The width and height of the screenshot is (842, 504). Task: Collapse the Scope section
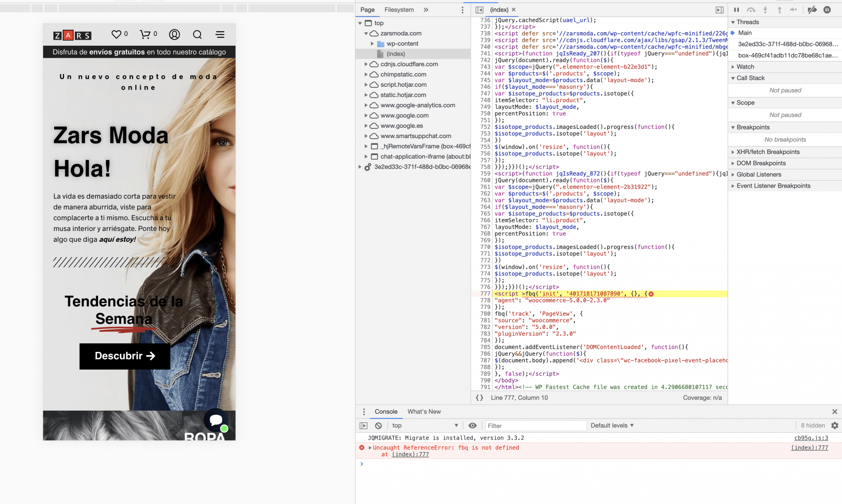click(733, 103)
